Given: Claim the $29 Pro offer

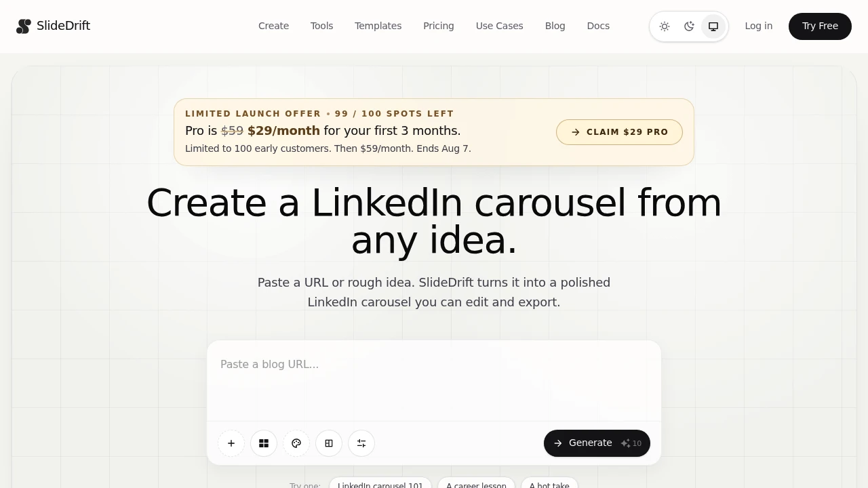Looking at the screenshot, I should 619,132.
